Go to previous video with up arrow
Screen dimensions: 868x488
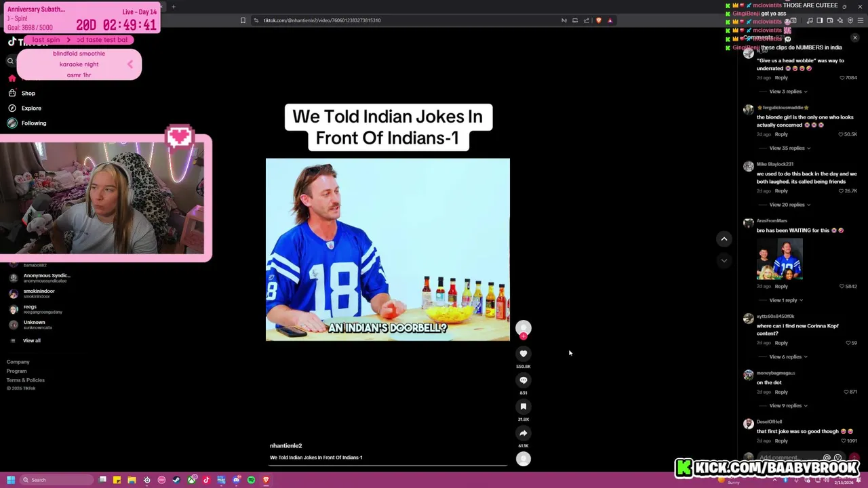[x=724, y=239]
